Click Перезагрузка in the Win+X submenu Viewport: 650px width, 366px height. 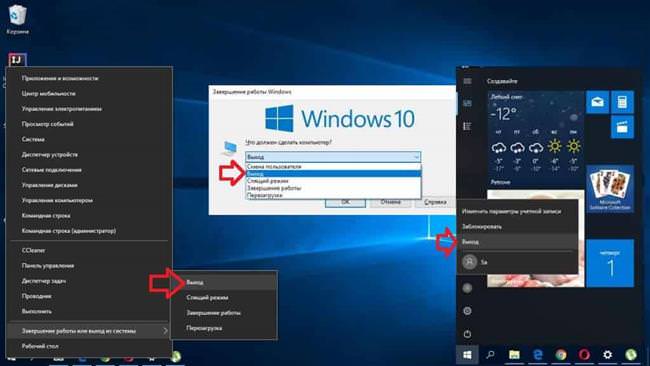224,328
